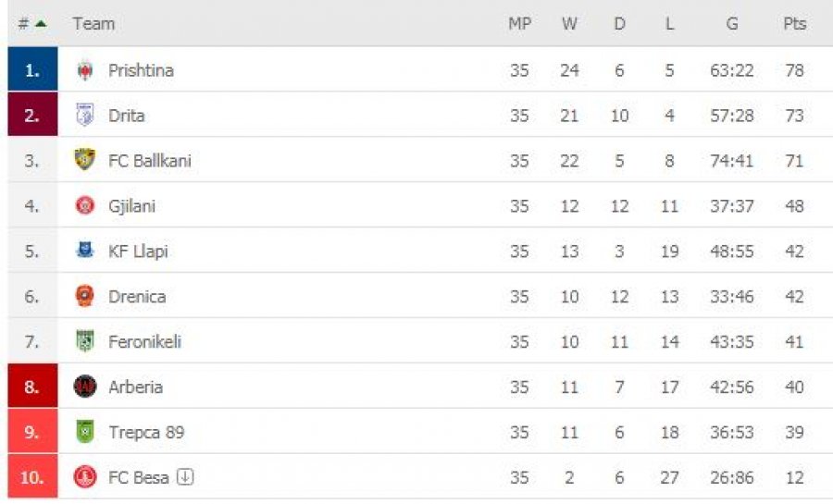Select the Feronikeli crest icon
The image size is (833, 504).
click(x=85, y=341)
